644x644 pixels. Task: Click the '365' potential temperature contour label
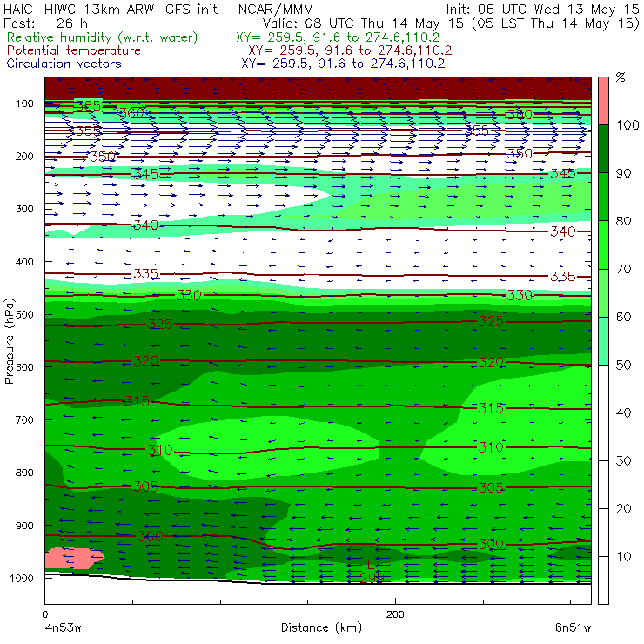(88, 106)
